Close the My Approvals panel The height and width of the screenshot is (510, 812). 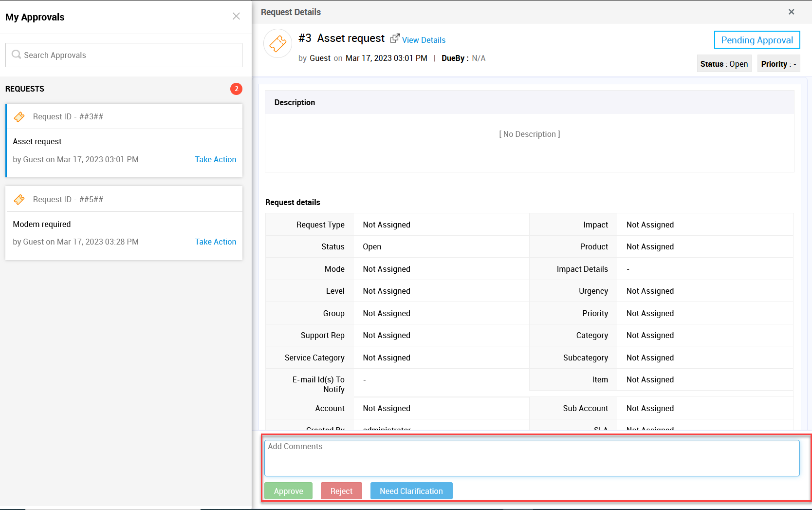236,16
